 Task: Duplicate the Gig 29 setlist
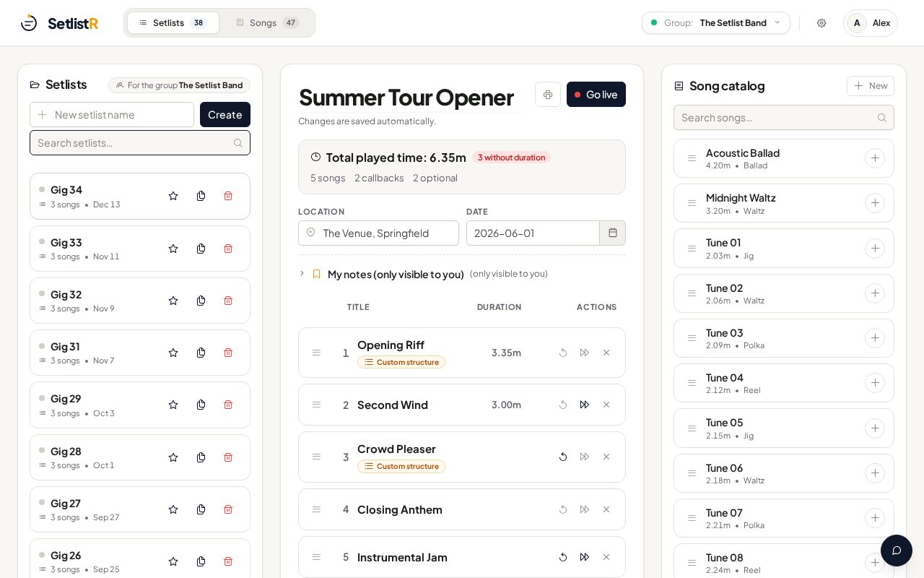201,405
